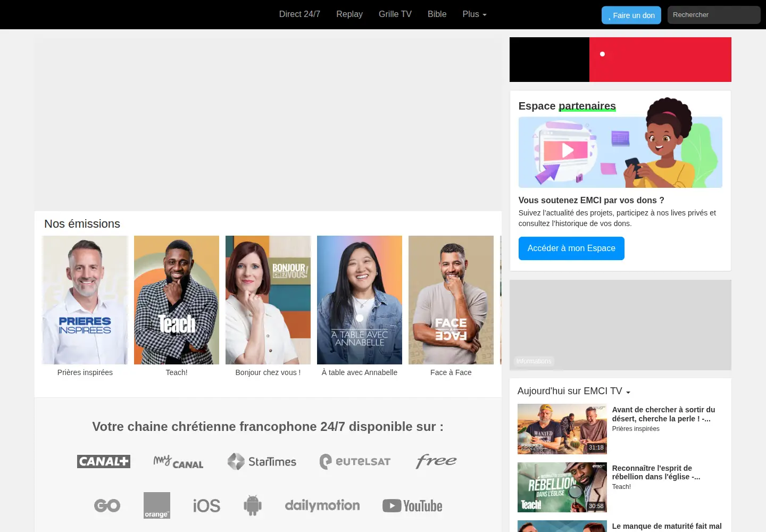Expand the Plus menu in navbar

[x=474, y=14]
